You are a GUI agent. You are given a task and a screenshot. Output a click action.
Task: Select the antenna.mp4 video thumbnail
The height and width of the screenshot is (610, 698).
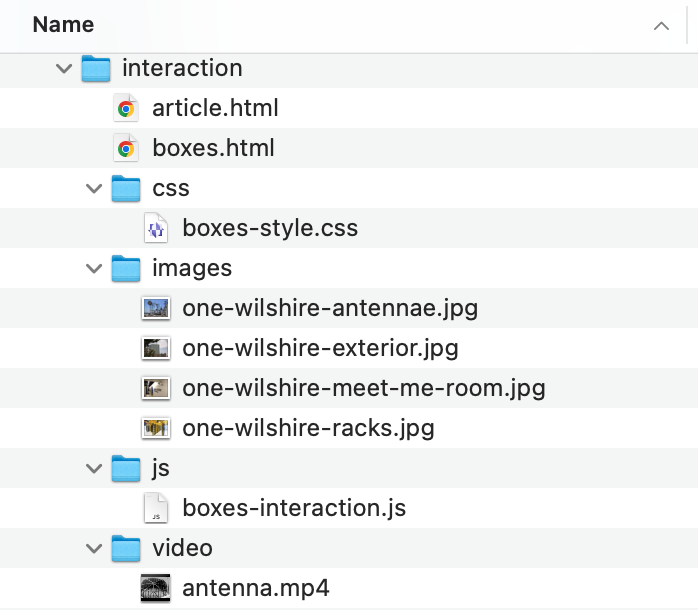click(155, 588)
